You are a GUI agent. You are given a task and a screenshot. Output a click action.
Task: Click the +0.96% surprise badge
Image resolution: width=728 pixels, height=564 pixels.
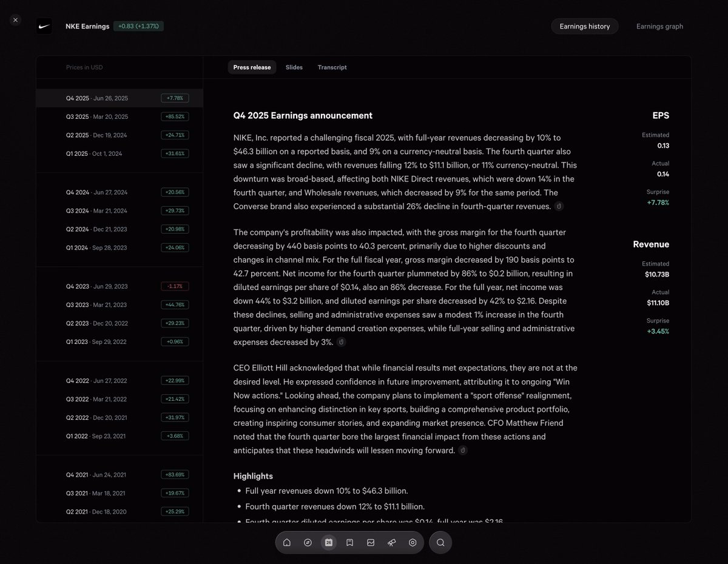point(175,341)
